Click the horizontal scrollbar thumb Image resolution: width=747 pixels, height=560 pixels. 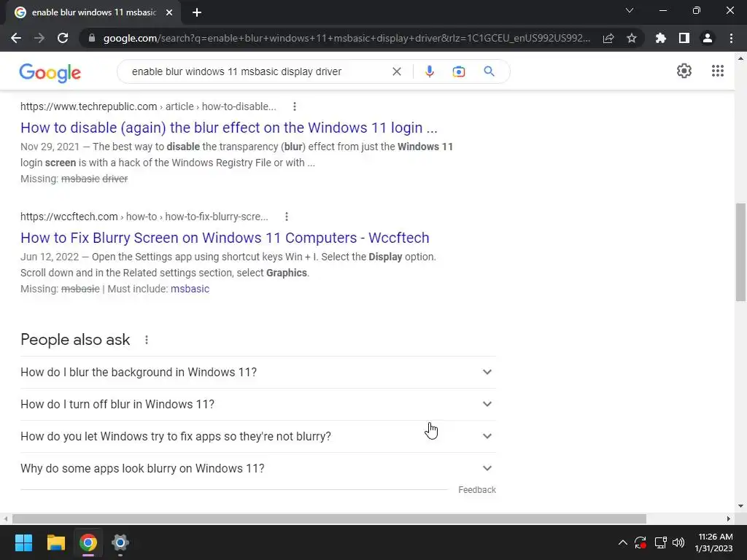pyautogui.click(x=329, y=518)
